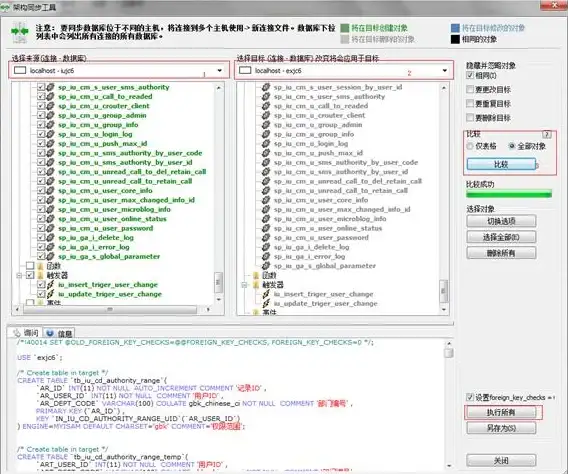
Task: Uncheck the 触发器 folder checkbox in source tree
Action: [x=30, y=276]
